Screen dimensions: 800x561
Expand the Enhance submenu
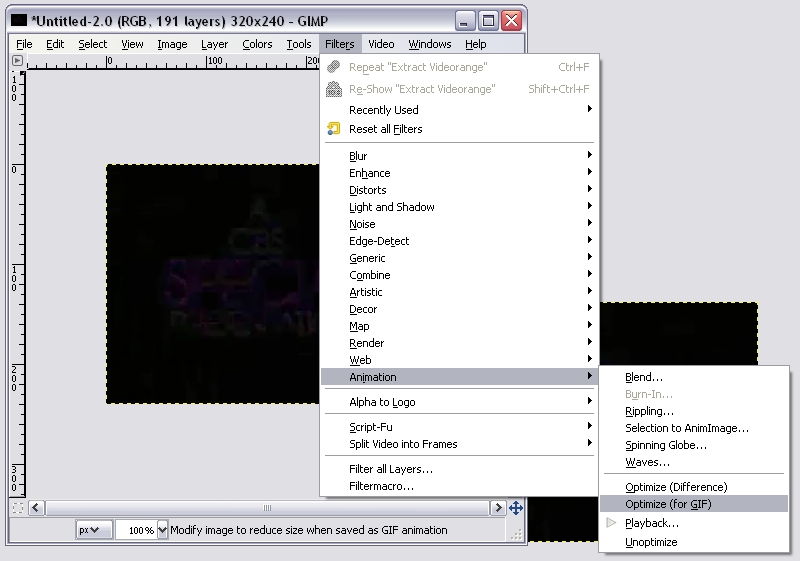coord(459,173)
